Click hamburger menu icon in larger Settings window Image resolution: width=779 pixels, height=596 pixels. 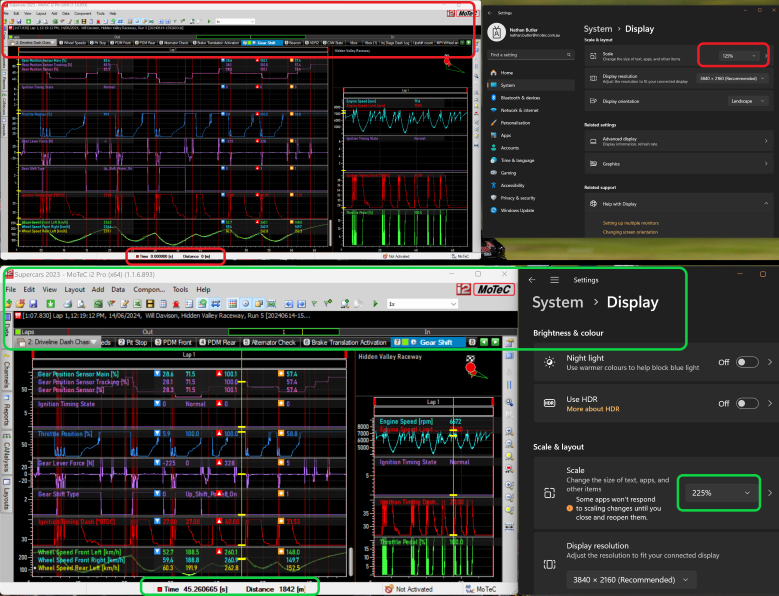click(554, 280)
